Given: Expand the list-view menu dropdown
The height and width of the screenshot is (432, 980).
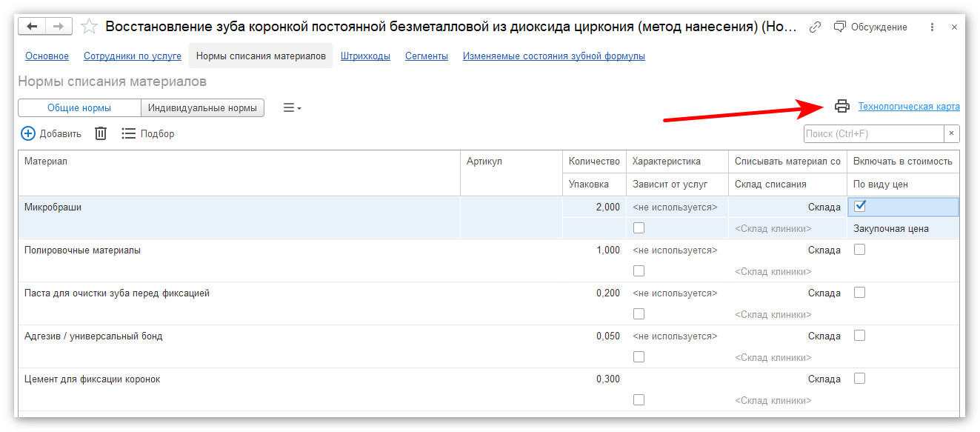Looking at the screenshot, I should [x=293, y=108].
